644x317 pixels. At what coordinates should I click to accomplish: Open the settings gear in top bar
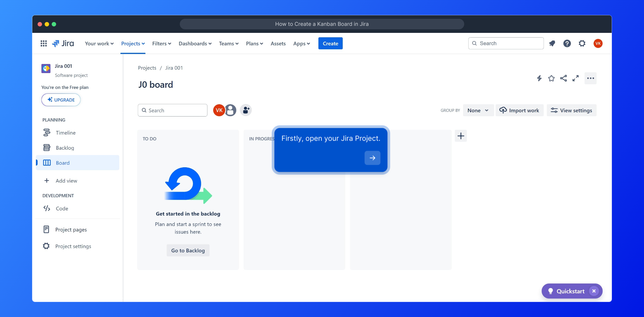(582, 43)
